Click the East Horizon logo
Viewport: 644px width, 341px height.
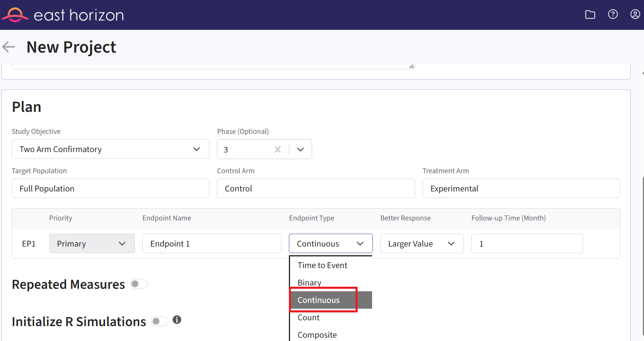[x=63, y=15]
